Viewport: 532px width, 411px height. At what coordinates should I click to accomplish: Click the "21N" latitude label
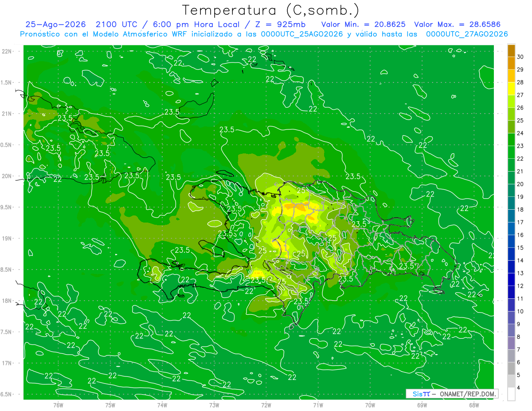tap(8, 114)
